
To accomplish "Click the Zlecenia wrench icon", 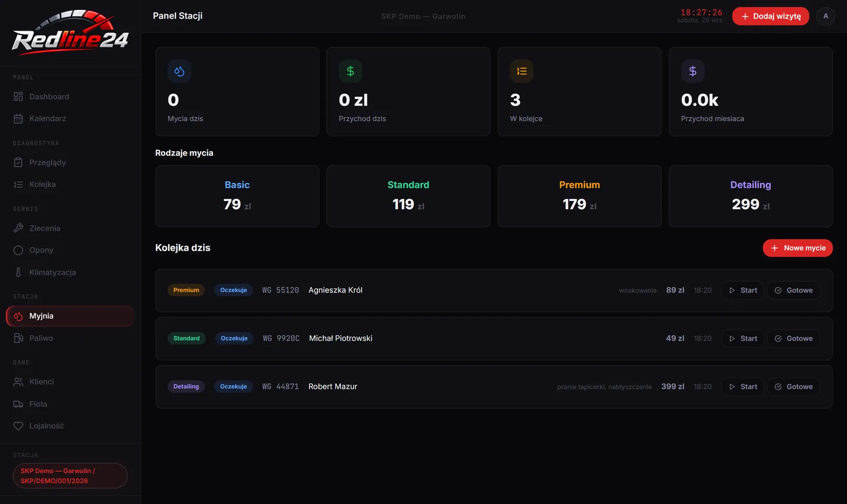I will [x=18, y=228].
